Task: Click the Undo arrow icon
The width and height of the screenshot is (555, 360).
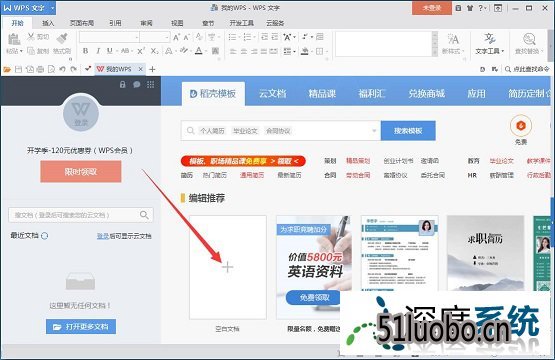Action: [x=63, y=69]
